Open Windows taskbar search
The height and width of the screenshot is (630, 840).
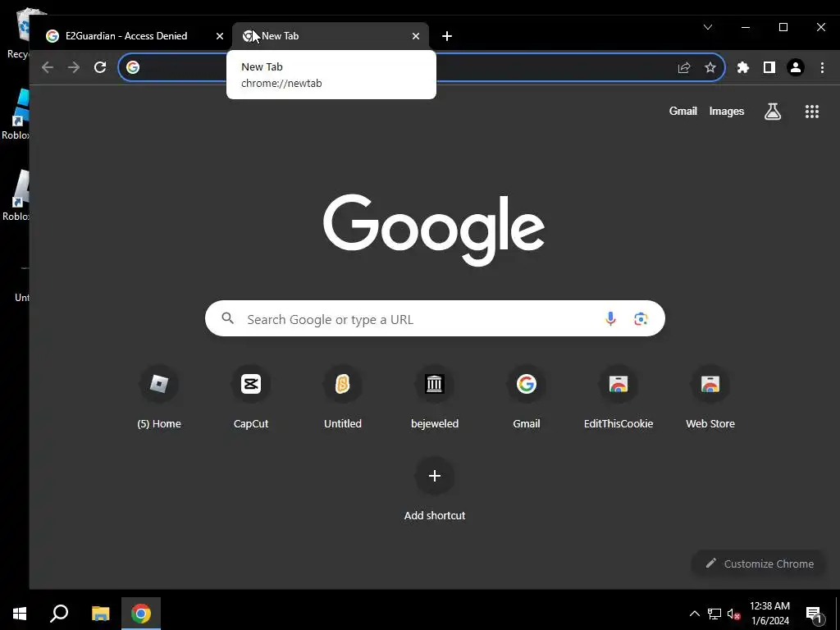pos(59,614)
